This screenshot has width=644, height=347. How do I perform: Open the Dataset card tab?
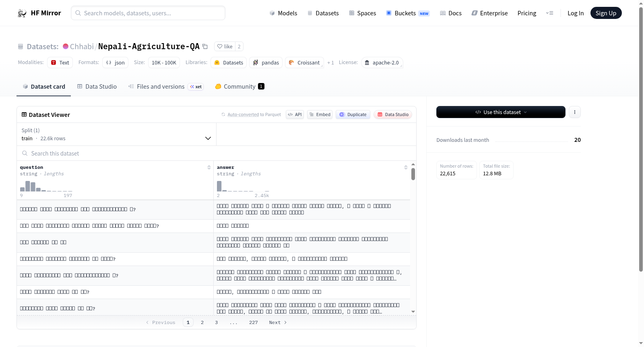pos(43,87)
